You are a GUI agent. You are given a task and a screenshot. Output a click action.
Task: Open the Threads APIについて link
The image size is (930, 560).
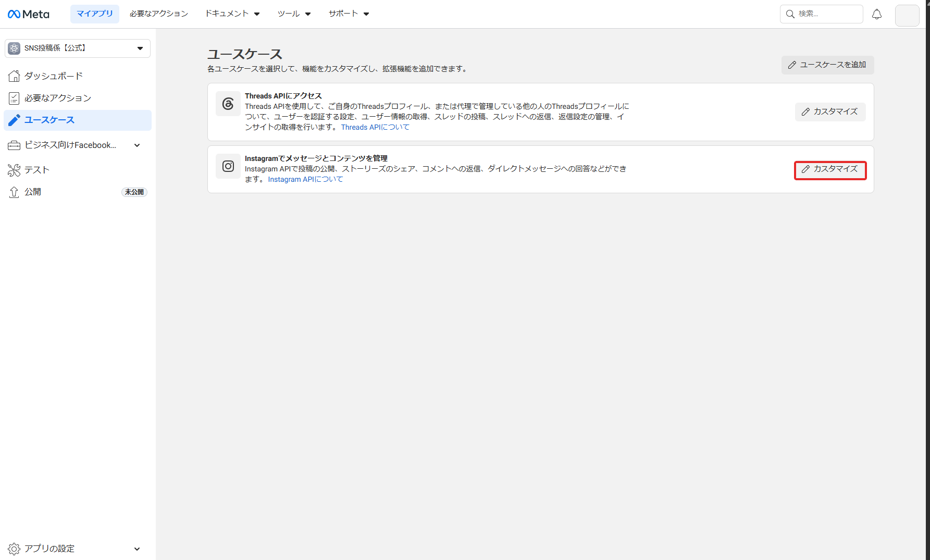click(375, 127)
